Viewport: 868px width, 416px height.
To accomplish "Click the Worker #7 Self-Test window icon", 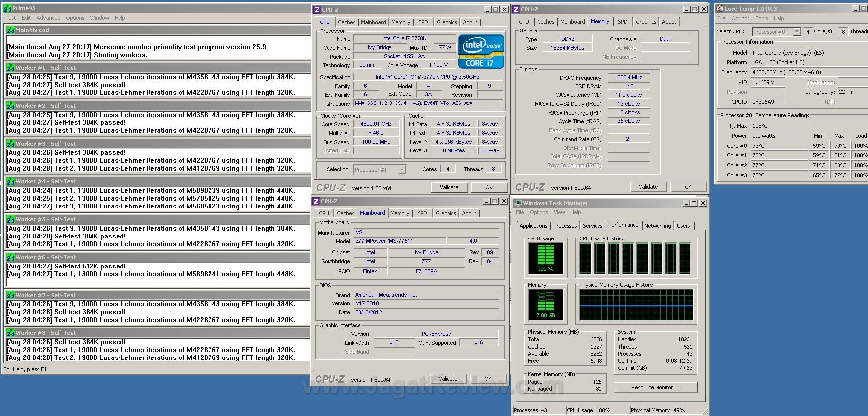I will coord(10,295).
